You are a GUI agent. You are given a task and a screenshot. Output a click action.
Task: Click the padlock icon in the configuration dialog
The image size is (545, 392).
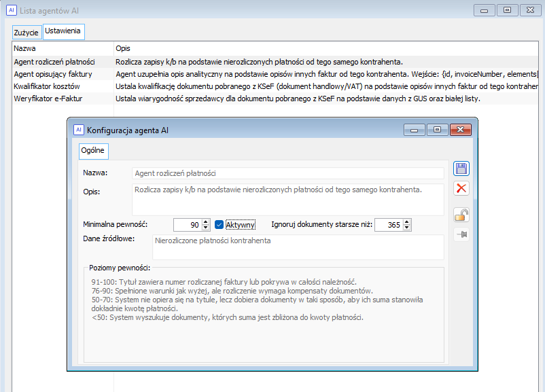pyautogui.click(x=461, y=215)
